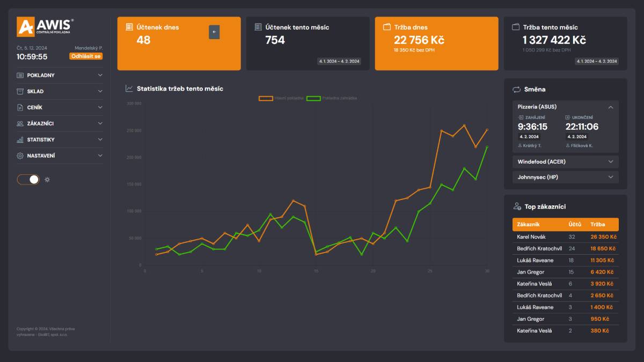
Task: Click the AWIS logo
Action: tap(45, 26)
